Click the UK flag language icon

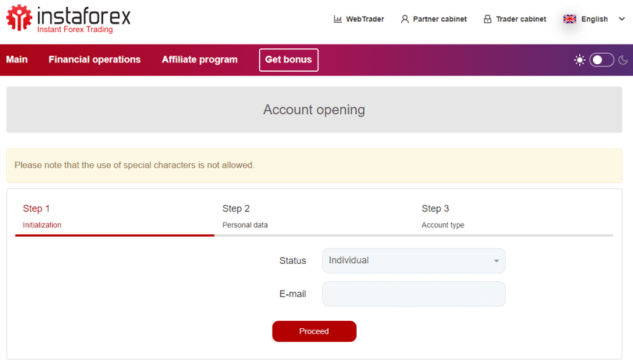(569, 19)
